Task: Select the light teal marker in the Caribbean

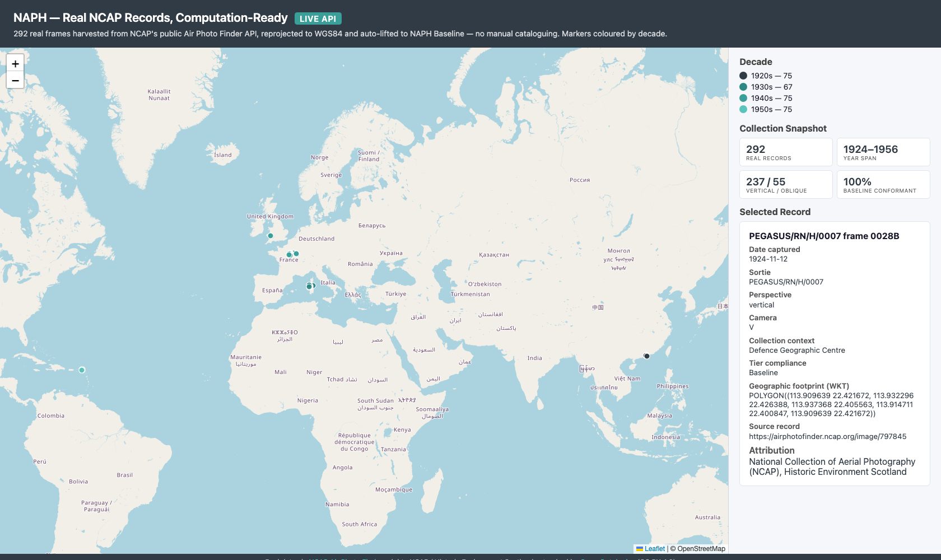Action: (x=82, y=370)
